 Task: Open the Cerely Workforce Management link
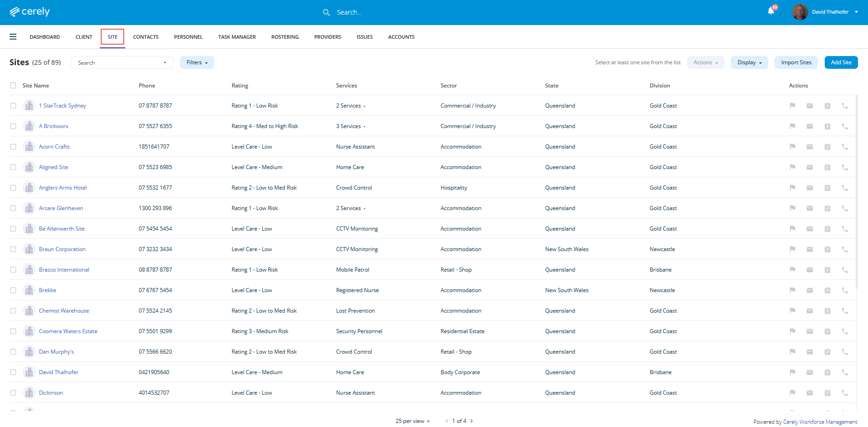coord(820,422)
